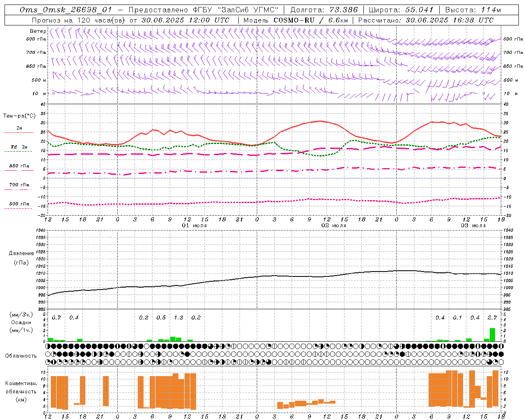Click the (мм/1ч.) precipitation unit label
The width and height of the screenshot is (525, 420).
point(21,330)
